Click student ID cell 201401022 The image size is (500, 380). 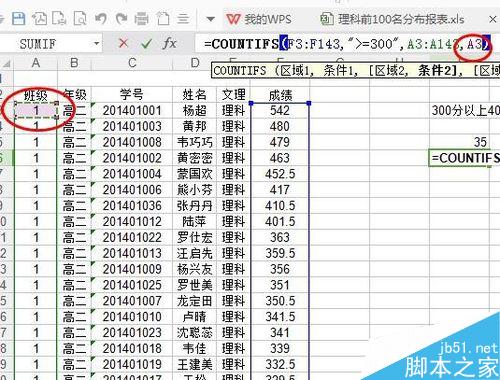(x=132, y=237)
